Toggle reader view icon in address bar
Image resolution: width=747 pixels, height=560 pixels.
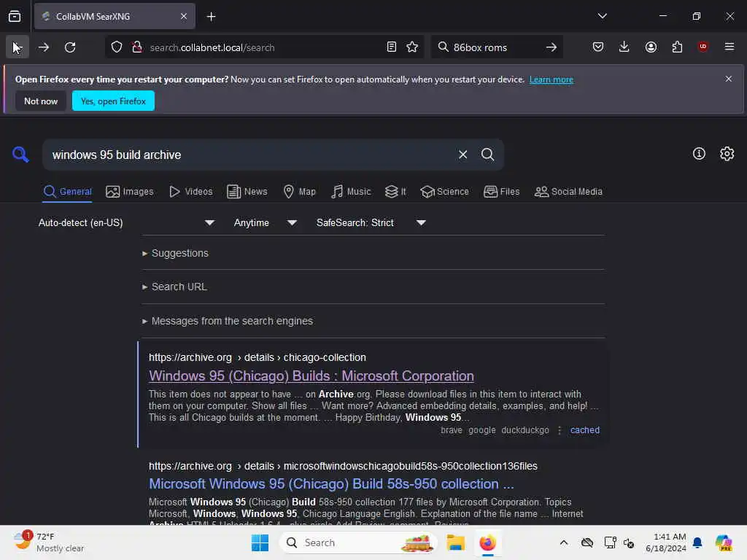(x=391, y=47)
